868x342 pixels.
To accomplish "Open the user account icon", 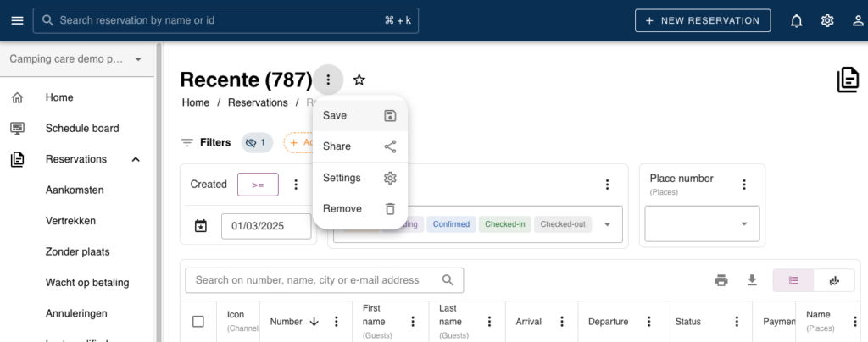I will (858, 20).
